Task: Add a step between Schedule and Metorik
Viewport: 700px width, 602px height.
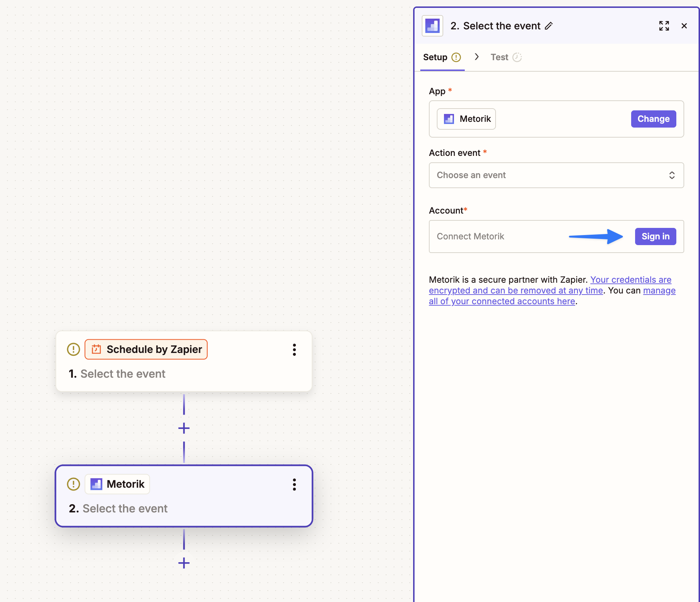Action: pos(184,428)
